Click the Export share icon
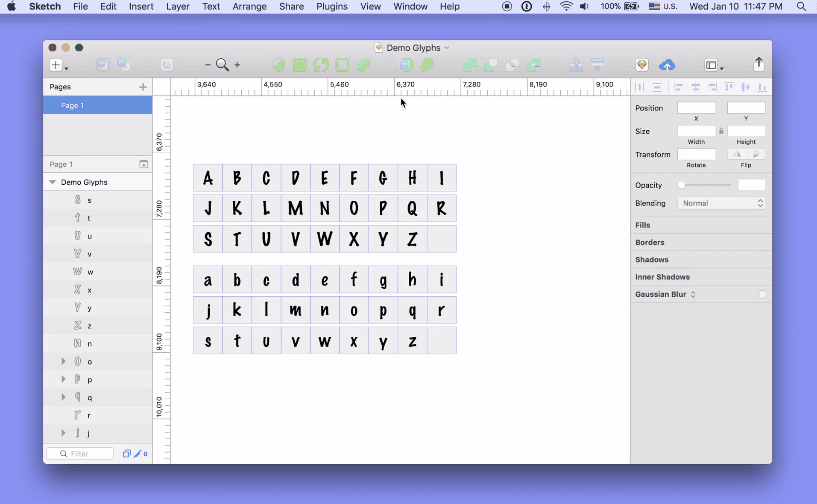 [759, 64]
